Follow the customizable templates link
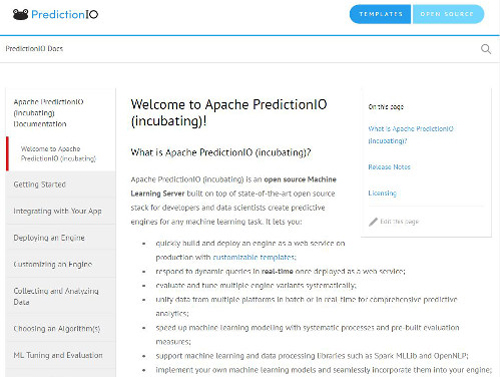This screenshot has height=377, width=500. pyautogui.click(x=254, y=257)
